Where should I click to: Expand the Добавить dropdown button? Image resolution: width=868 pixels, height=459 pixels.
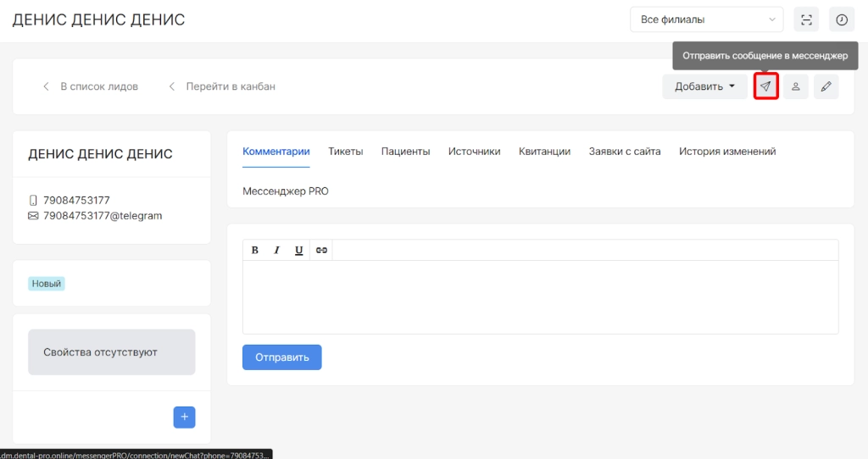[x=704, y=86]
